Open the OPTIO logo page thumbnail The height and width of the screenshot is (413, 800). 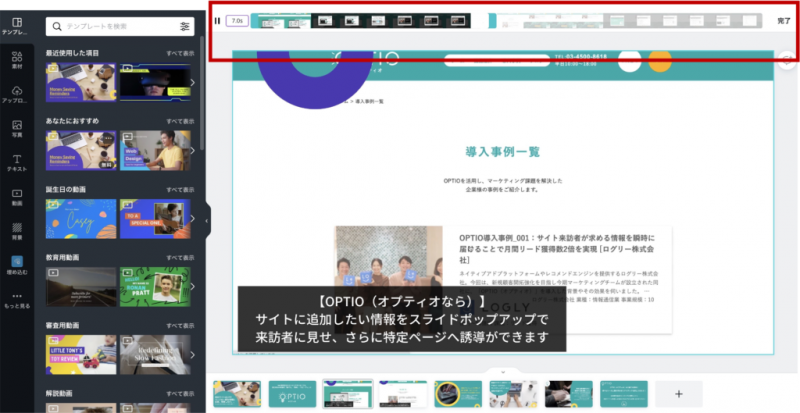[x=292, y=394]
